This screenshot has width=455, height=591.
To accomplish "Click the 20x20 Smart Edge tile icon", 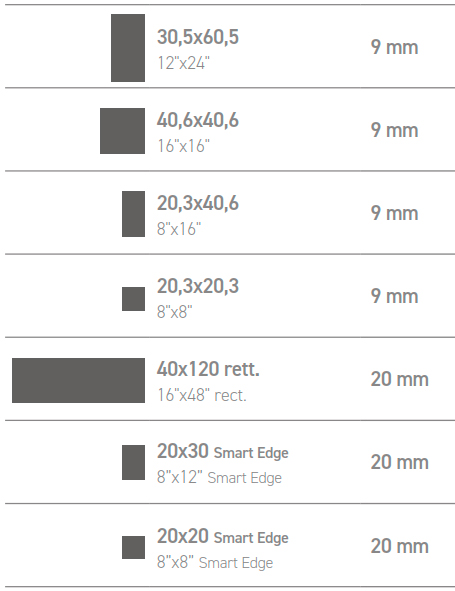I will (x=133, y=547).
